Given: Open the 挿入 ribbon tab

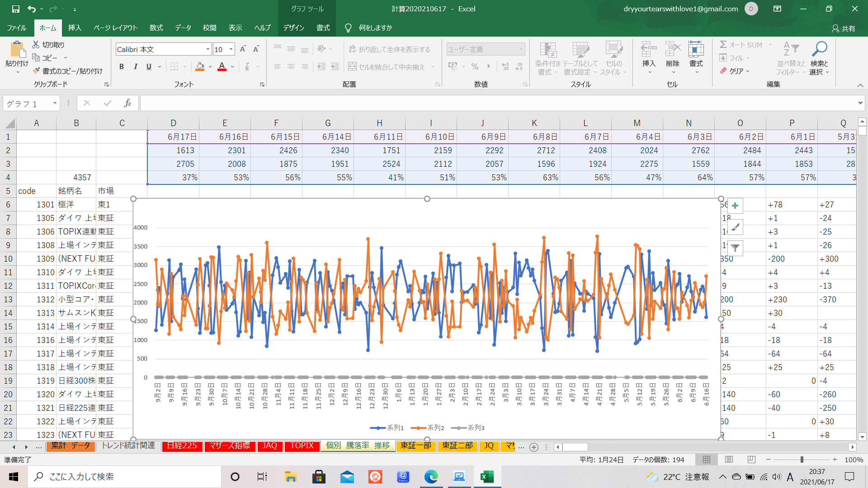Looking at the screenshot, I should pos(75,28).
